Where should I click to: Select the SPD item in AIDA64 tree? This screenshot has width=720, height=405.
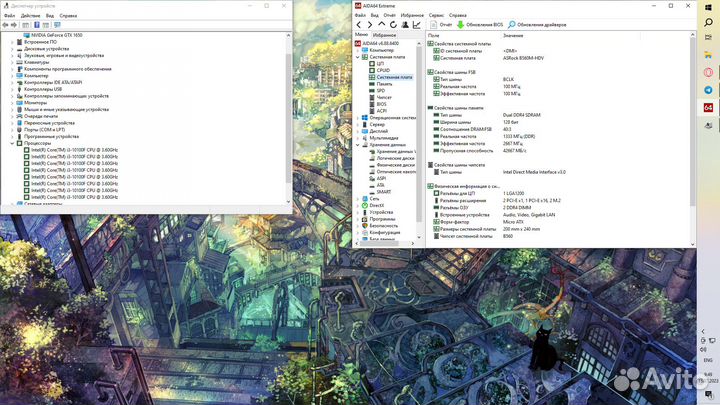pyautogui.click(x=381, y=90)
